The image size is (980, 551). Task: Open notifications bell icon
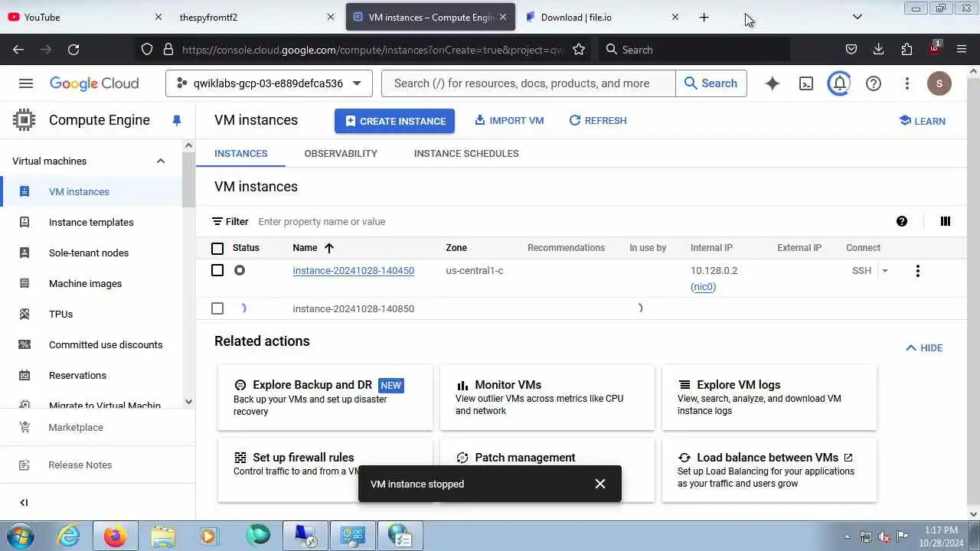click(x=840, y=83)
